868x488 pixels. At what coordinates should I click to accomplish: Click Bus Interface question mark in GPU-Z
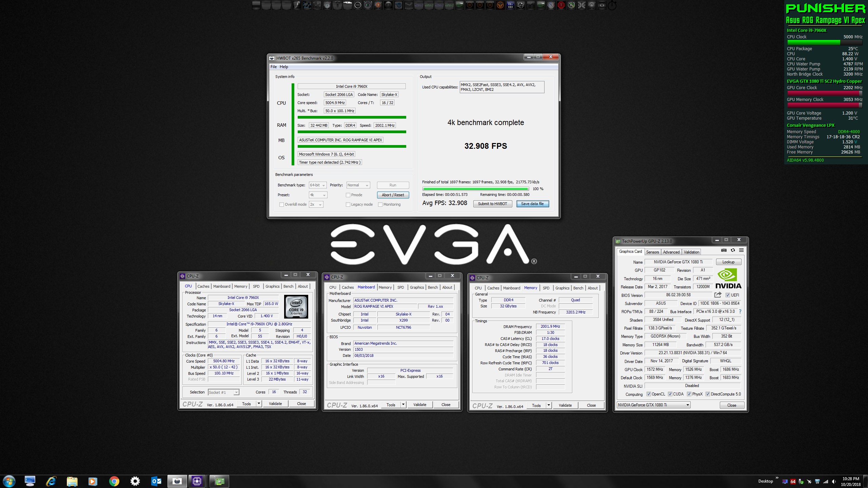pyautogui.click(x=740, y=311)
